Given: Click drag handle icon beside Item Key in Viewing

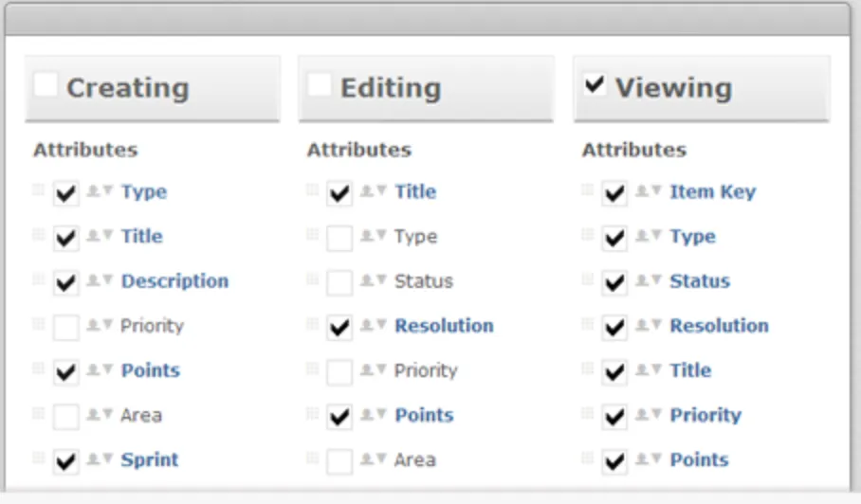Looking at the screenshot, I should point(587,190).
